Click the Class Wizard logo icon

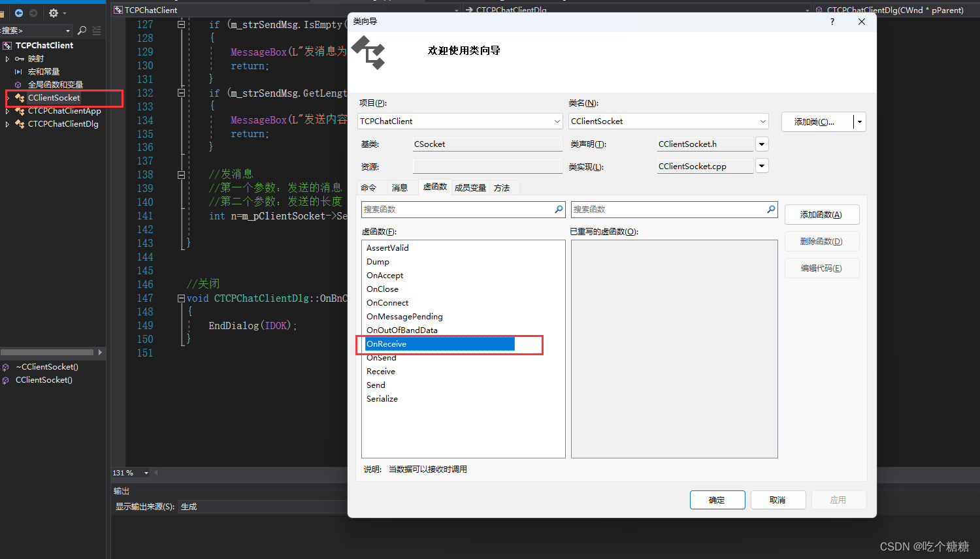pyautogui.click(x=369, y=52)
